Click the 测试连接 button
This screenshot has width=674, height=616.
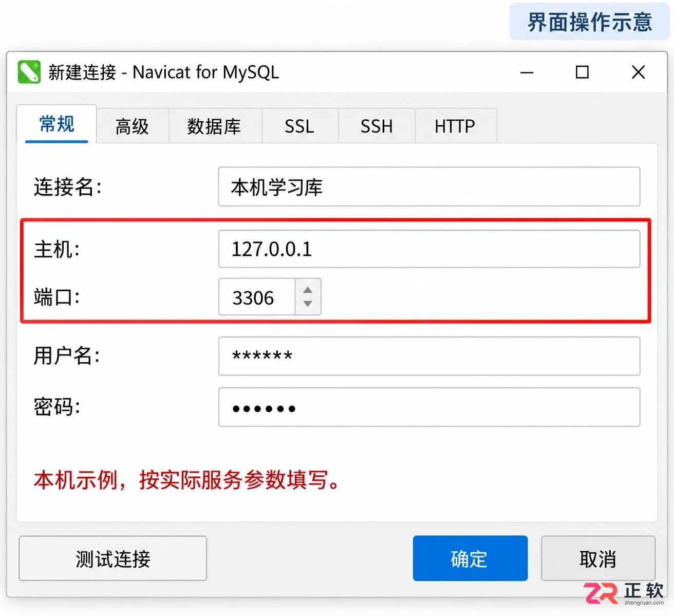(x=113, y=558)
